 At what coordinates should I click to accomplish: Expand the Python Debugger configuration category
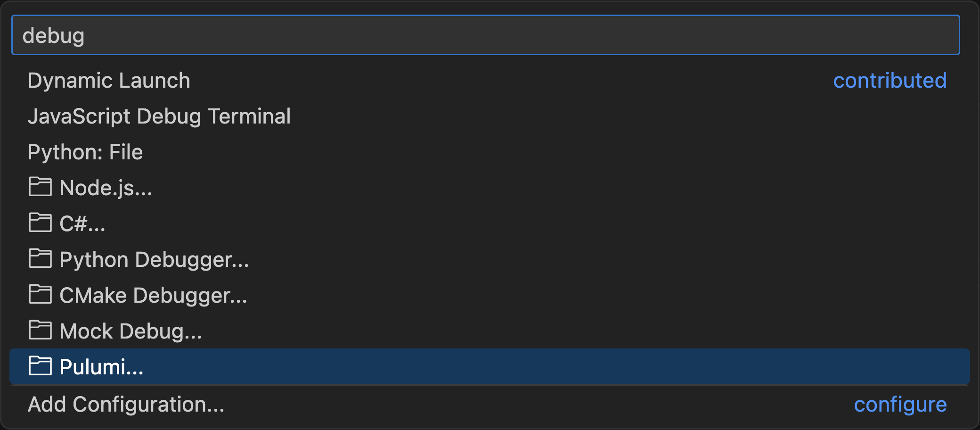[x=154, y=259]
